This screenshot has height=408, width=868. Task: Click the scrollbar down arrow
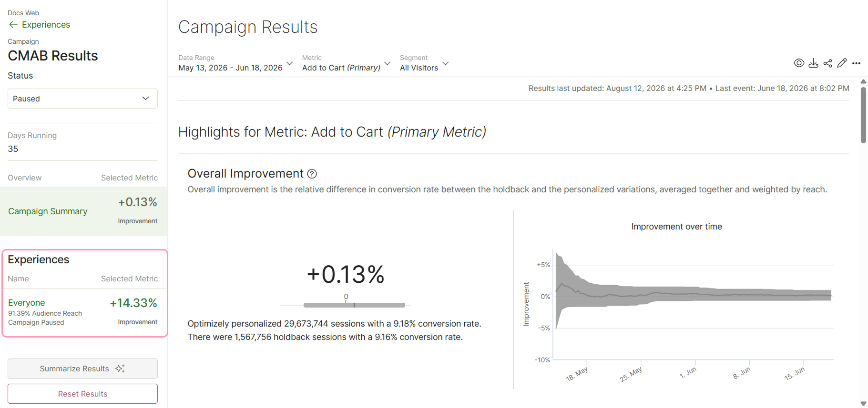pyautogui.click(x=863, y=403)
